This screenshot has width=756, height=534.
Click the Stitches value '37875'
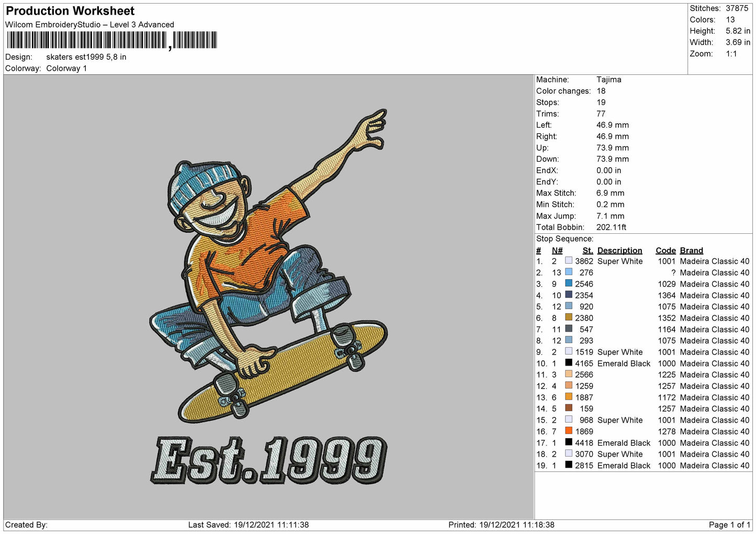(737, 8)
